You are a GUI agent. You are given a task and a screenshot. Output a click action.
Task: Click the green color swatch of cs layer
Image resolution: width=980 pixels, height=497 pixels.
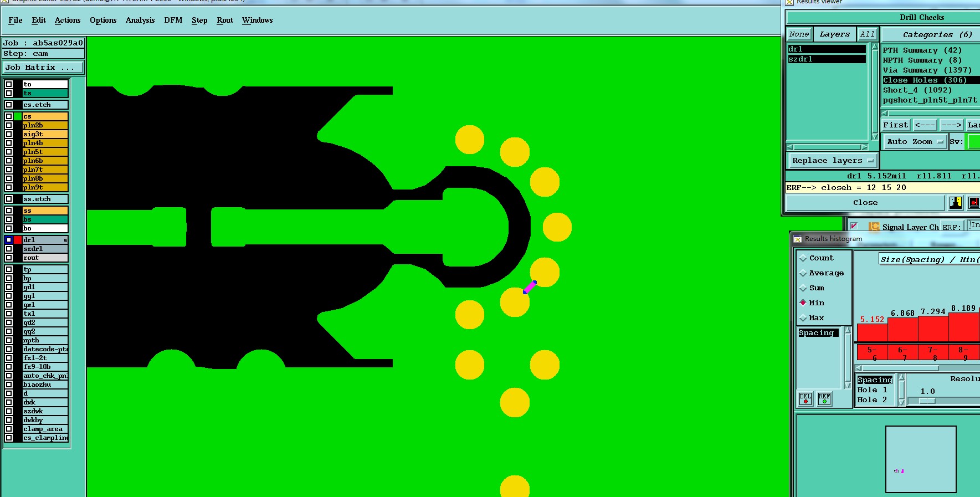18,116
